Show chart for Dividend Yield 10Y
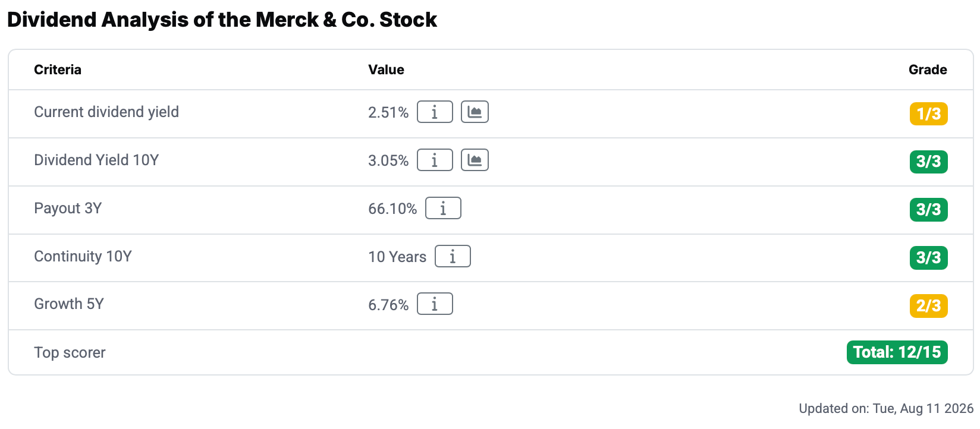The image size is (980, 429). (x=475, y=160)
